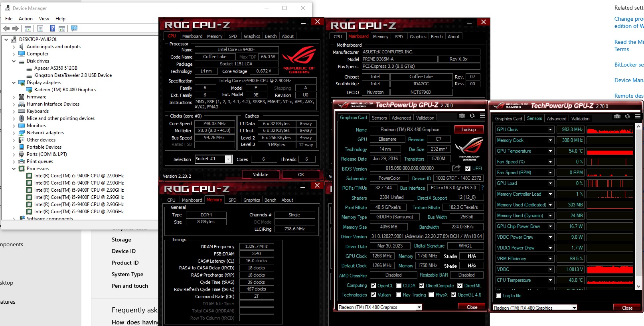Enable the Log to file checkbox
The image size is (644, 326).
tap(498, 296)
